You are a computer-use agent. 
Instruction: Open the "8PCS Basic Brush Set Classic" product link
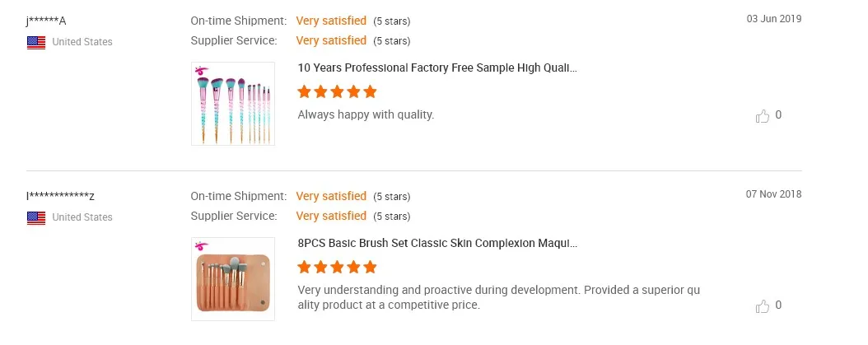[436, 244]
